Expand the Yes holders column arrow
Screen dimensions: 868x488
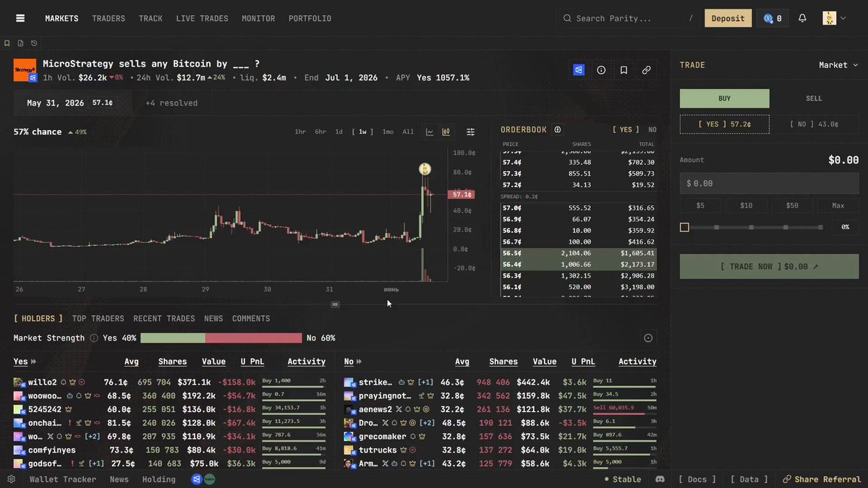(x=33, y=361)
